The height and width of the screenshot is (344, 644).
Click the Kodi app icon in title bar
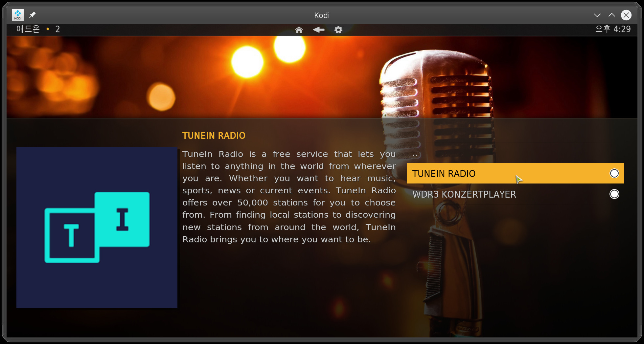18,15
